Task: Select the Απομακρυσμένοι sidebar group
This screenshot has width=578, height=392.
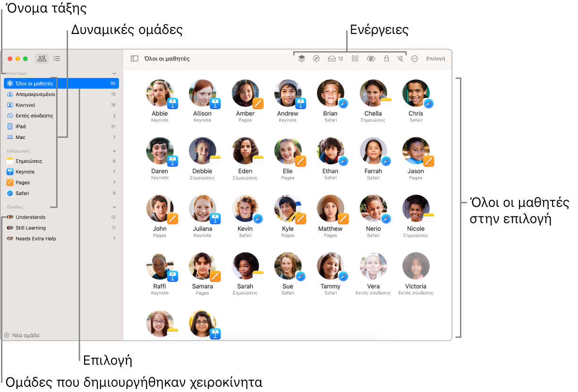Action: [61, 94]
